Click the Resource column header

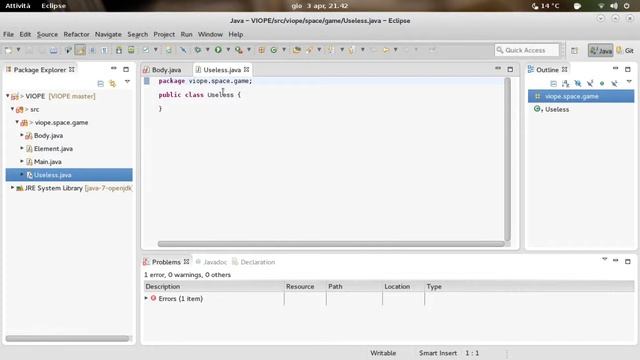coord(305,287)
